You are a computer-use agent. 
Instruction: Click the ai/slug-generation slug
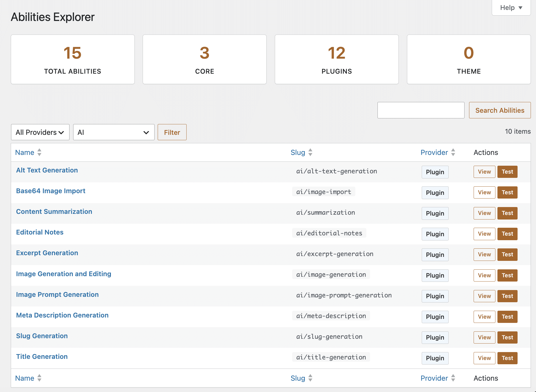click(x=329, y=336)
